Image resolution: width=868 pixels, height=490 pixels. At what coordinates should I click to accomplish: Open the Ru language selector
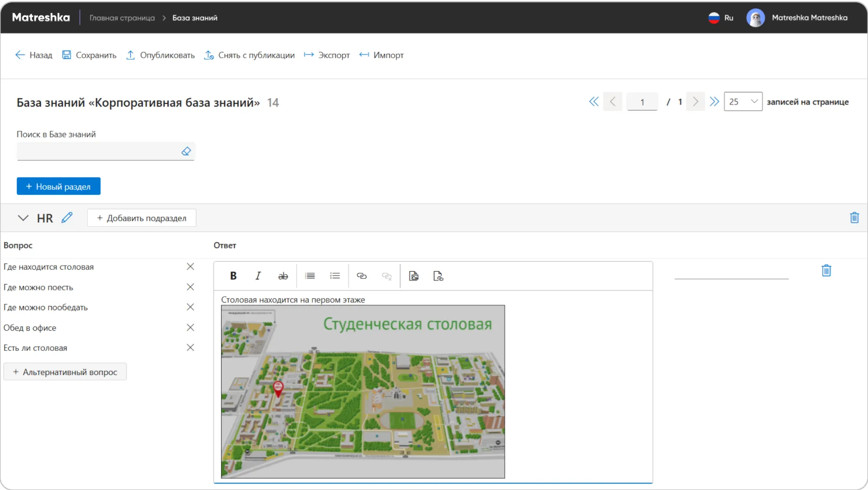tap(721, 18)
